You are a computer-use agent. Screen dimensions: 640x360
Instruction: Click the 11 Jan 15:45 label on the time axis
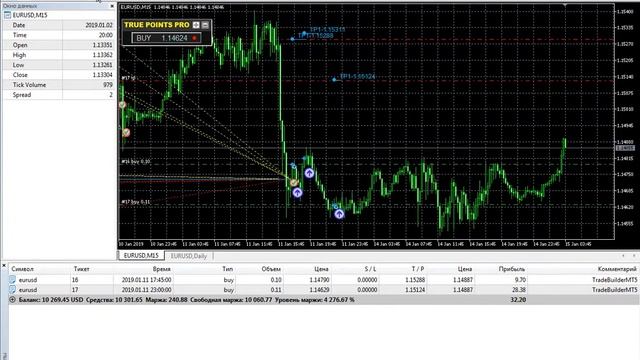pos(291,244)
